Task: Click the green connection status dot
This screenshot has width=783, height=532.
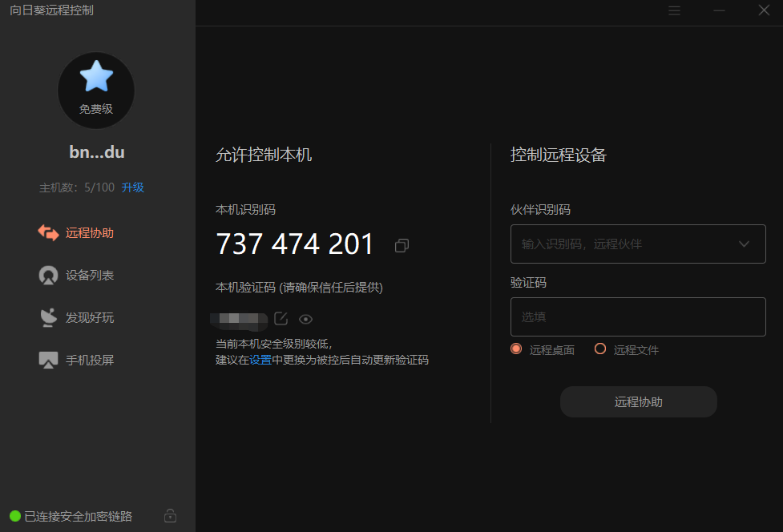Action: click(x=15, y=516)
